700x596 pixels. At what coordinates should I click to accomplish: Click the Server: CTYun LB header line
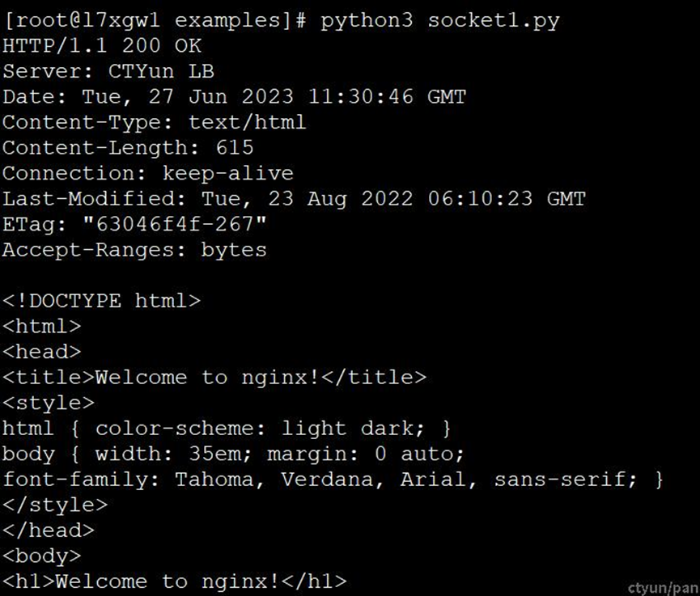pos(108,71)
